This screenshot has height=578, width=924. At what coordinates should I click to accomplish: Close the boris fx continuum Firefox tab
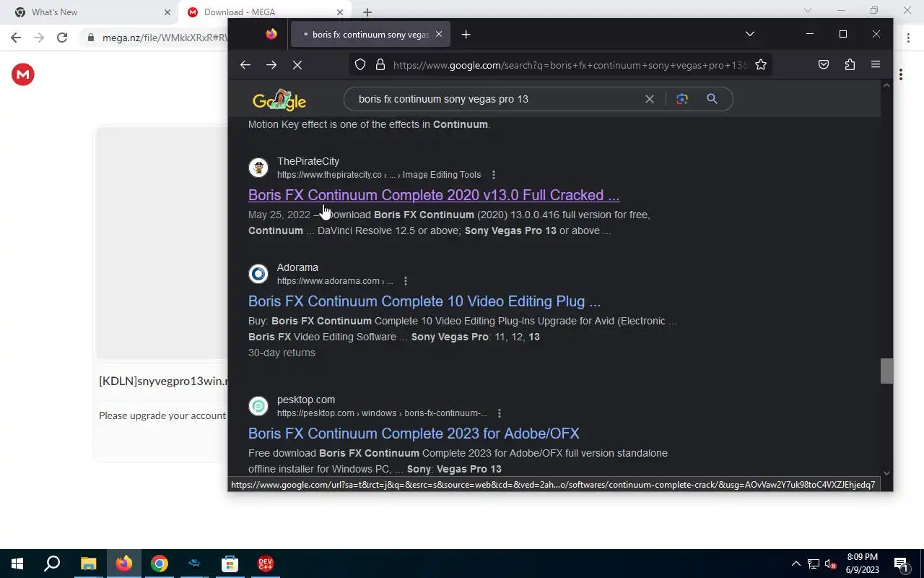(438, 34)
